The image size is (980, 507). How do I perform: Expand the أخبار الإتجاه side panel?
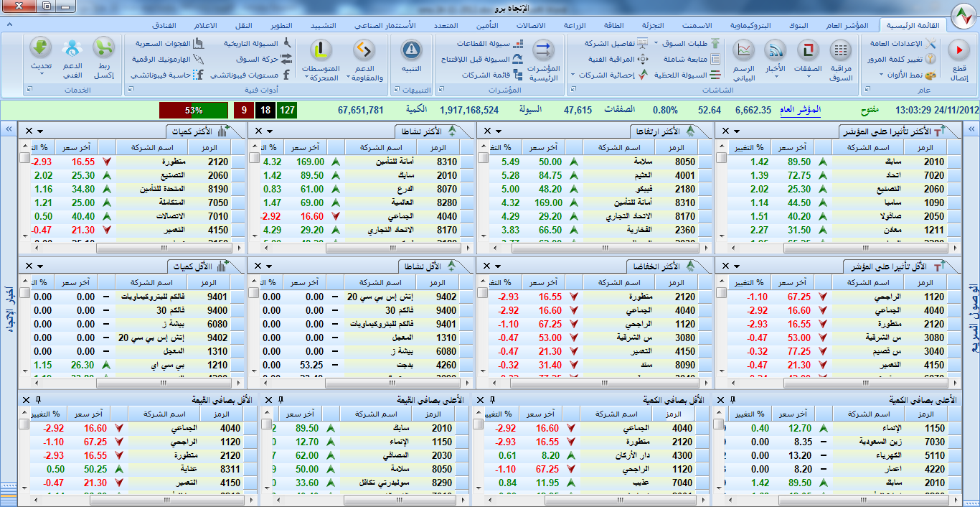coord(9,129)
